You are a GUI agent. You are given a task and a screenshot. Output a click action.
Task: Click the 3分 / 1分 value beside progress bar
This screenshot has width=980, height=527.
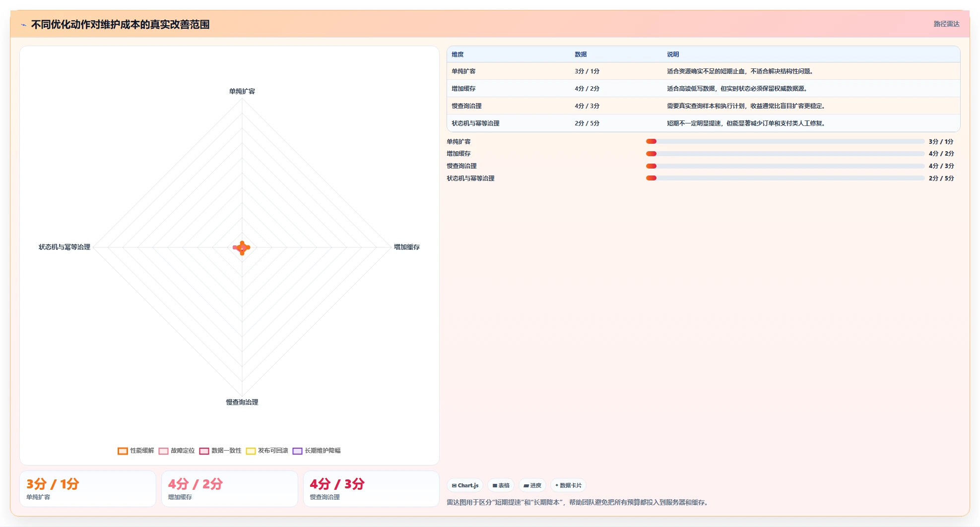(x=941, y=142)
